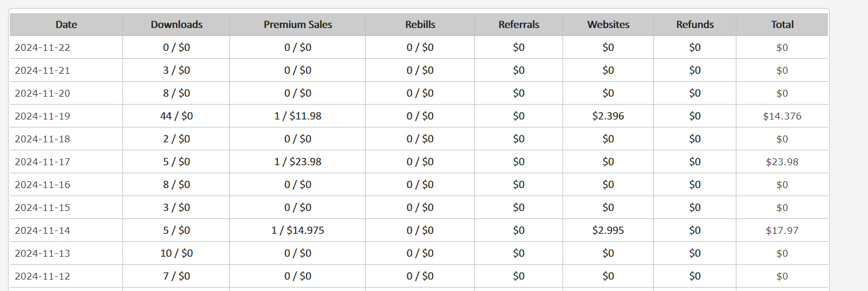Screen dimensions: 868x291
Task: Click the $17.97 total value
Action: tap(782, 230)
